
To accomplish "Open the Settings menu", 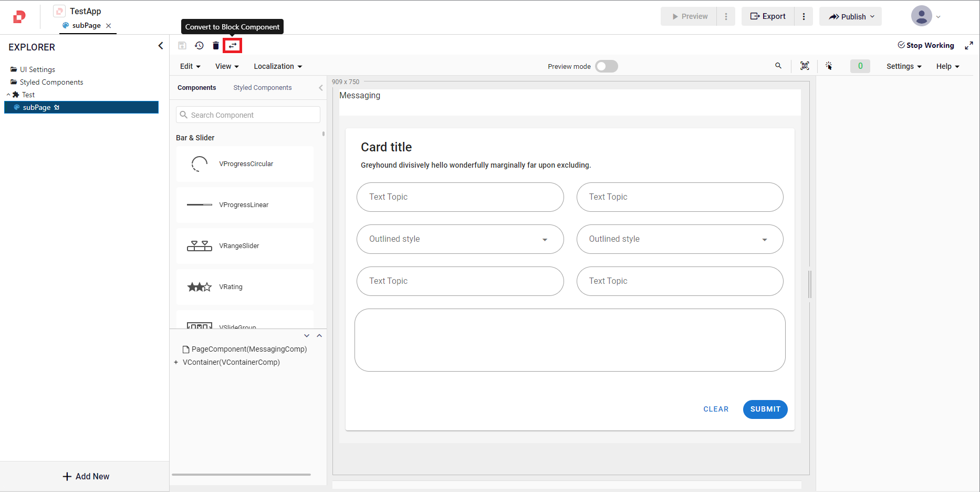I will (x=904, y=66).
